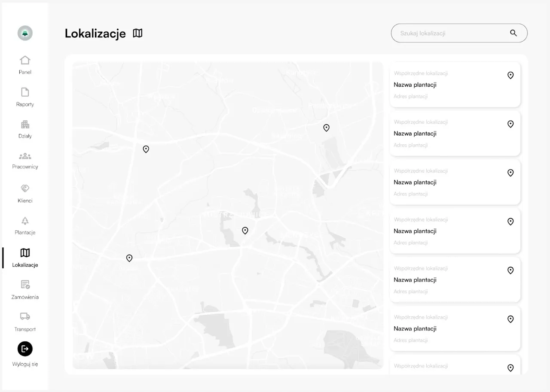The width and height of the screenshot is (550, 392).
Task: Click pin icon on fourth plantation card
Action: click(510, 222)
